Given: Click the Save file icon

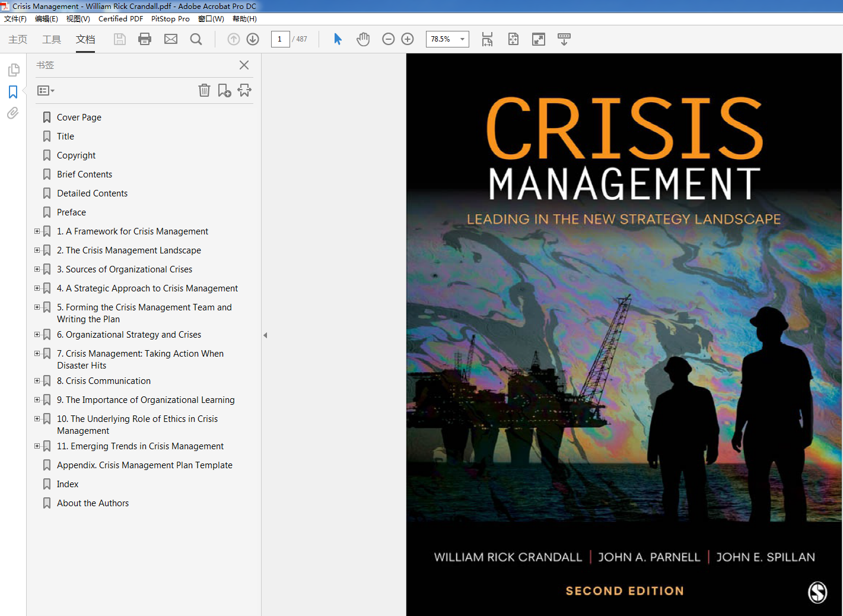Looking at the screenshot, I should [x=120, y=39].
